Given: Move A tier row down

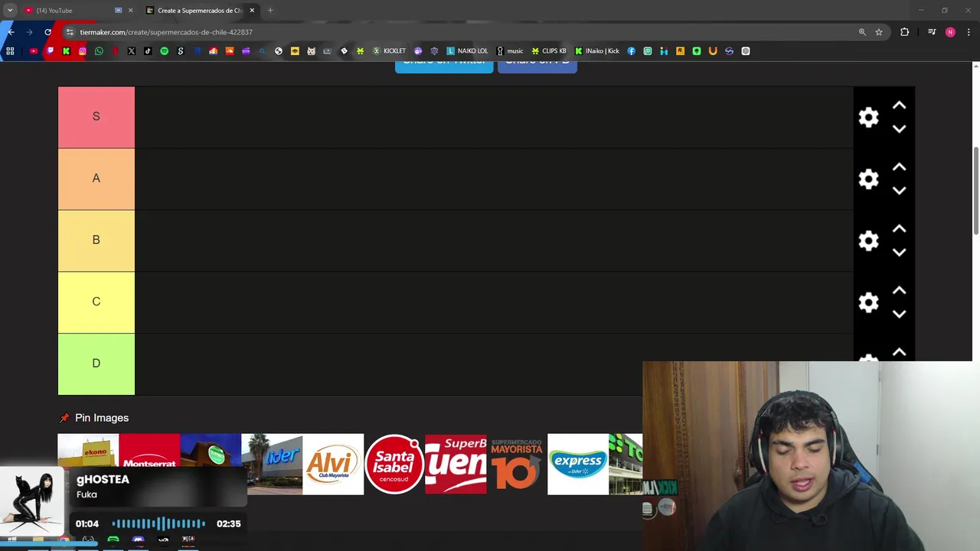Looking at the screenshot, I should (900, 191).
